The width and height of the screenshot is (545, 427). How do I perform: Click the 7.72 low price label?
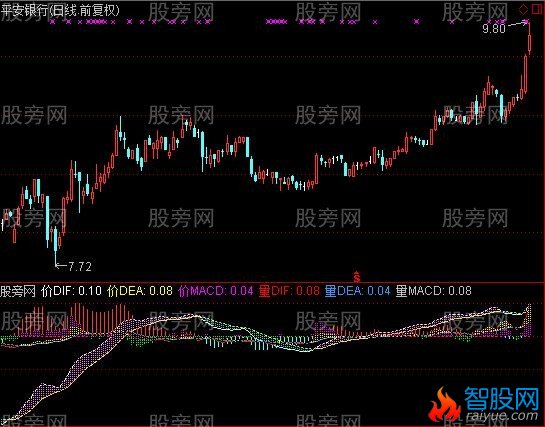(80, 267)
